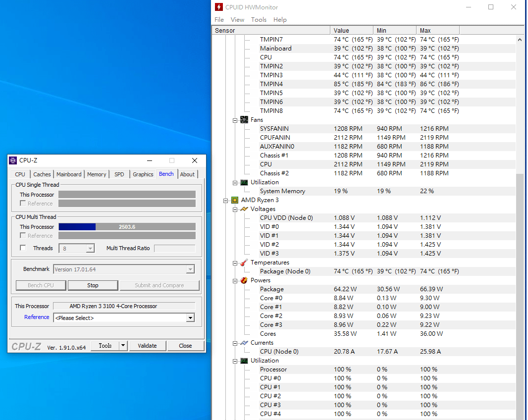Click the Max column header
Image resolution: width=528 pixels, height=420 pixels.
point(438,30)
